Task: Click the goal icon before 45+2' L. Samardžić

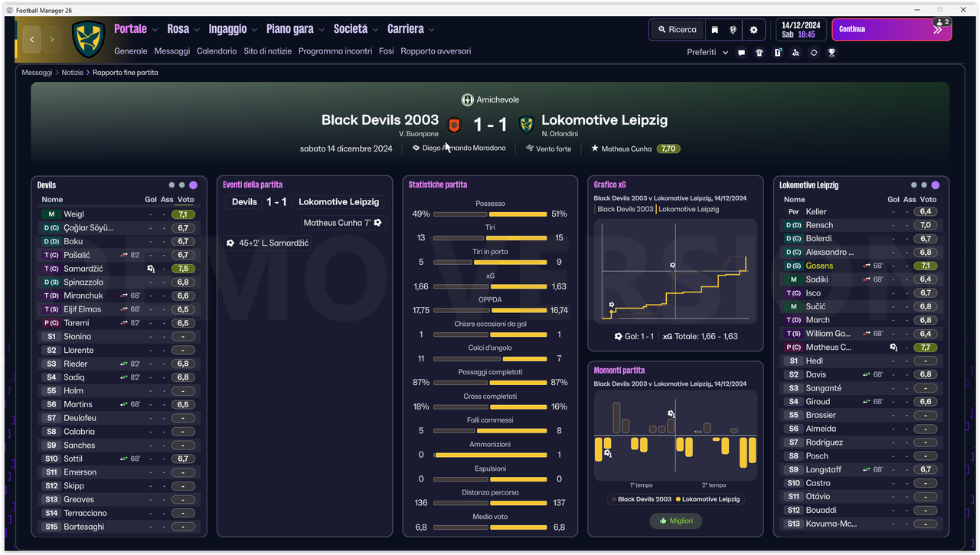Action: 230,243
